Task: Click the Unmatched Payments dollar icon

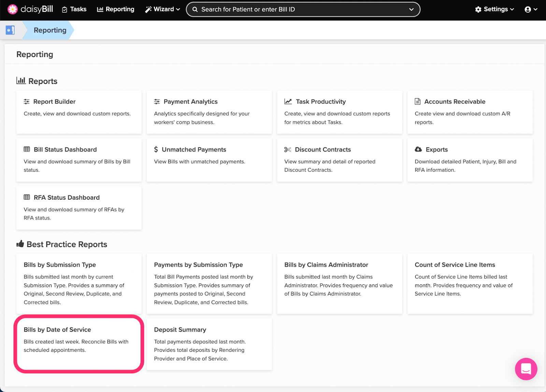Action: pyautogui.click(x=156, y=149)
